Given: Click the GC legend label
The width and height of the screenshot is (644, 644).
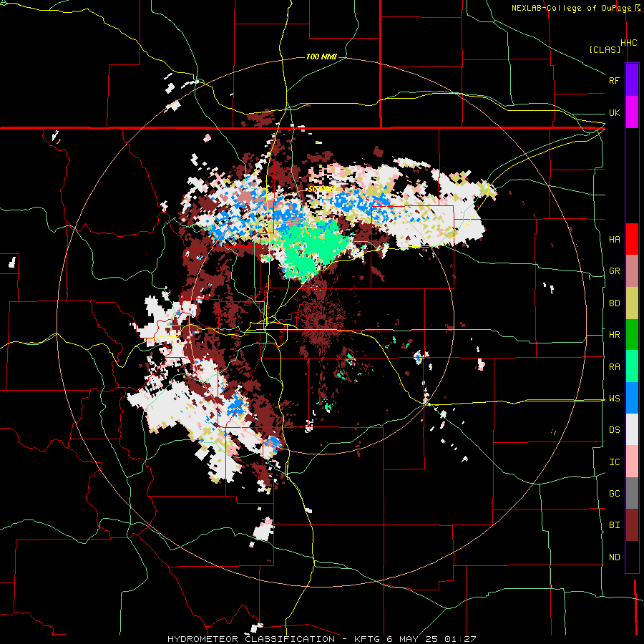Looking at the screenshot, I should 614,494.
